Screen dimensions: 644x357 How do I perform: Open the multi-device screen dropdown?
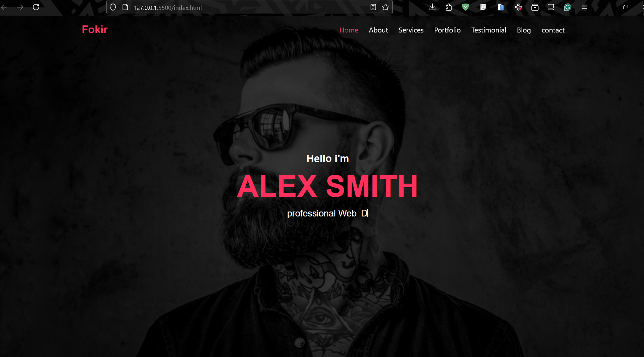(x=550, y=7)
